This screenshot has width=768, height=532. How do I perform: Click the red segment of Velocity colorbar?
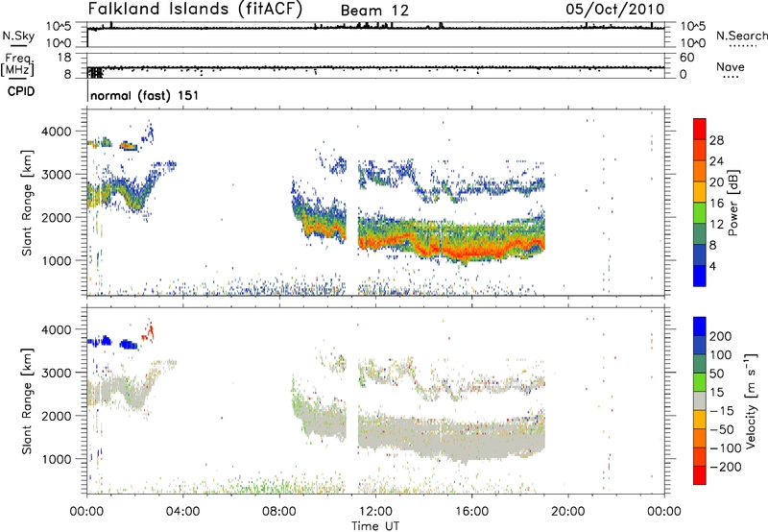(x=700, y=475)
